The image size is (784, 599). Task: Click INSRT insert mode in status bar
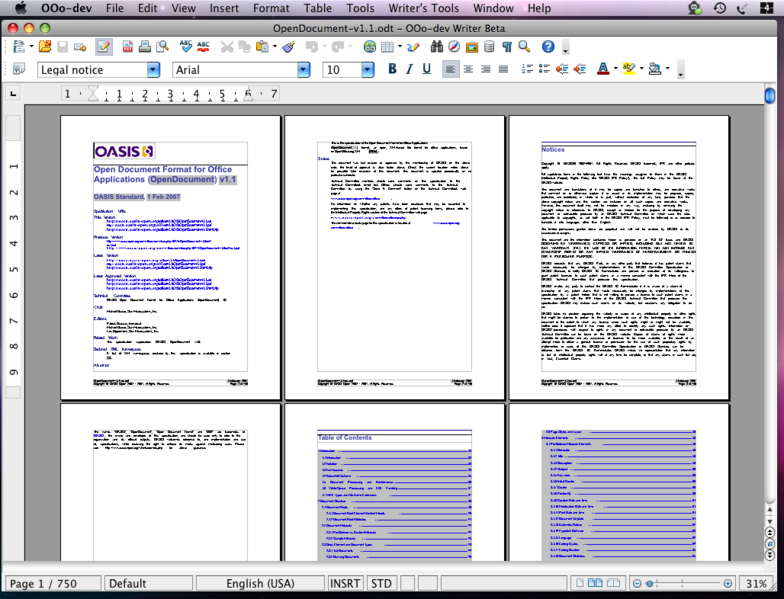[x=345, y=583]
